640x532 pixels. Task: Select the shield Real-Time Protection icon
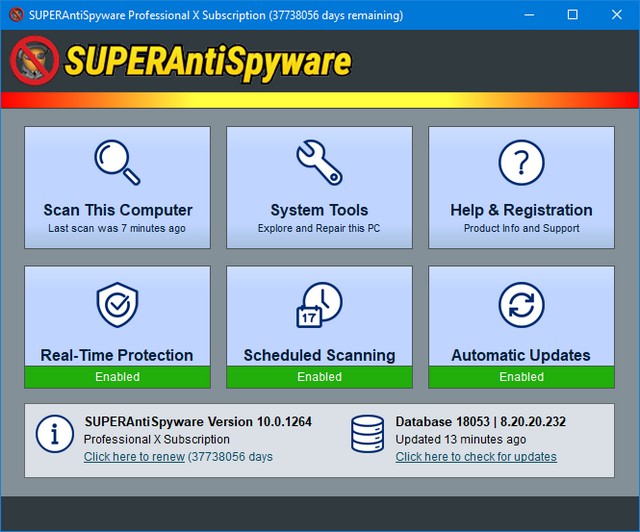click(x=117, y=305)
